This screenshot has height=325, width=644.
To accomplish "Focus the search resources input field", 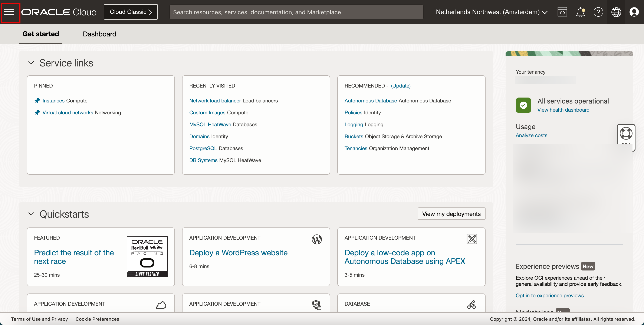I will (296, 12).
